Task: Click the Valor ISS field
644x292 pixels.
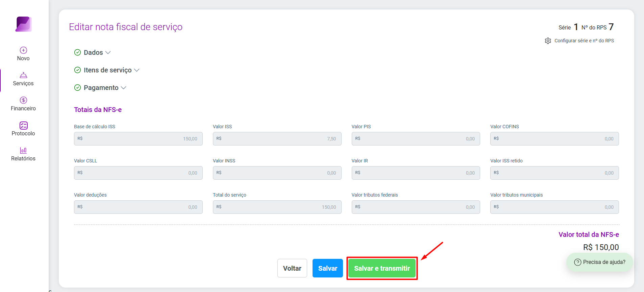Action: (x=277, y=139)
